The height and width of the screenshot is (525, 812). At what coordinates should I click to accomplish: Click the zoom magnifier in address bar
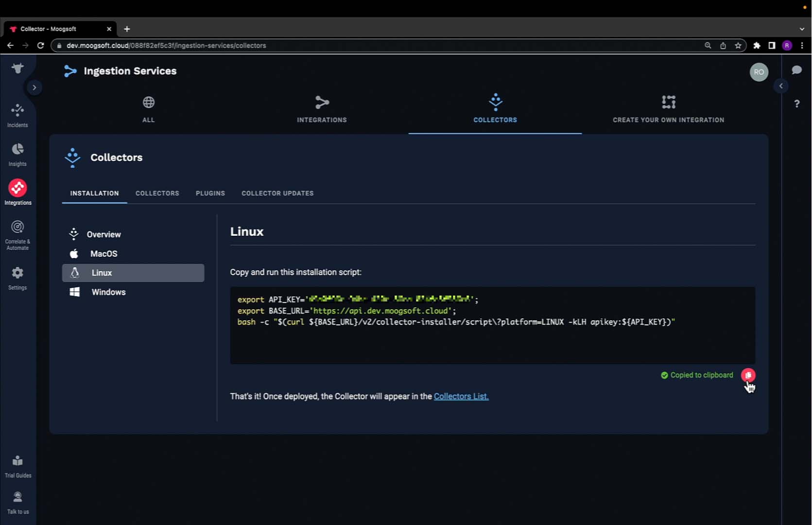click(x=708, y=45)
